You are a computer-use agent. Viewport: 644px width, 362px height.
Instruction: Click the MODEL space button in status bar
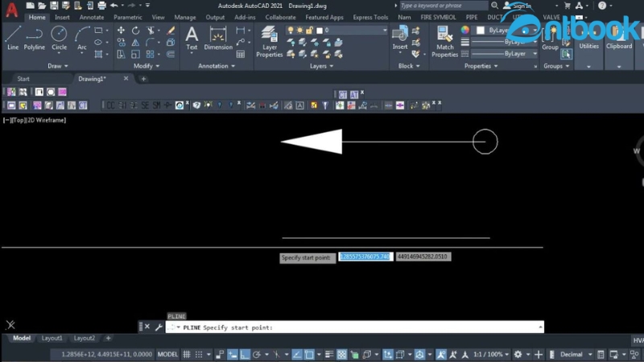[x=167, y=354]
